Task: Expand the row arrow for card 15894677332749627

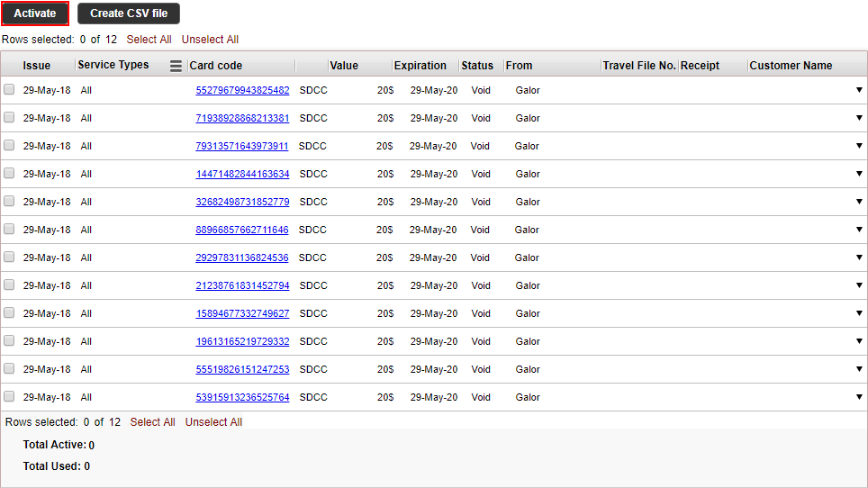Action: (859, 313)
